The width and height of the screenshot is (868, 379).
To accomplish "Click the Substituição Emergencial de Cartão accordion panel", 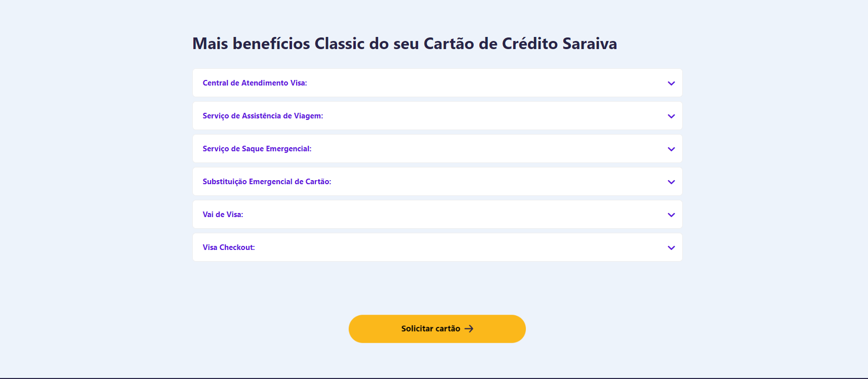I will point(437,182).
